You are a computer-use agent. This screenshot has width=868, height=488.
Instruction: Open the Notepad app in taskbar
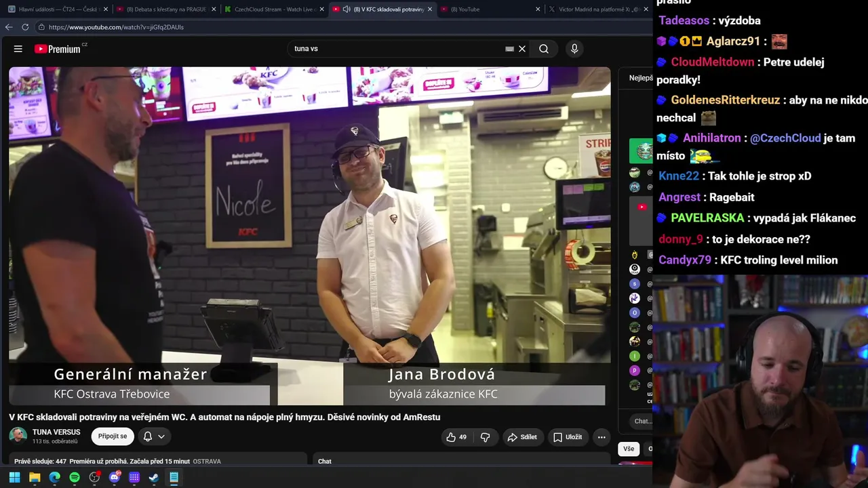pyautogui.click(x=174, y=478)
